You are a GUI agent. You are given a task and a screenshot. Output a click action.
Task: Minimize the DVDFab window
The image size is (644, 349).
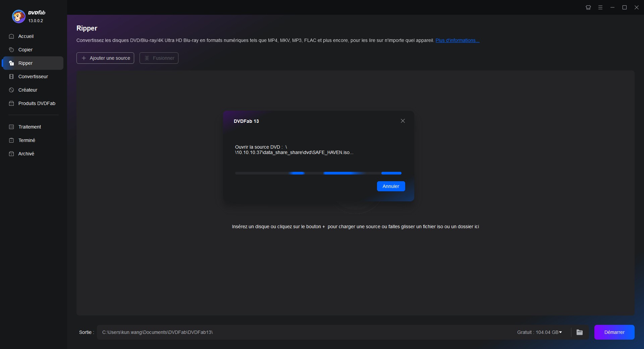tap(612, 7)
